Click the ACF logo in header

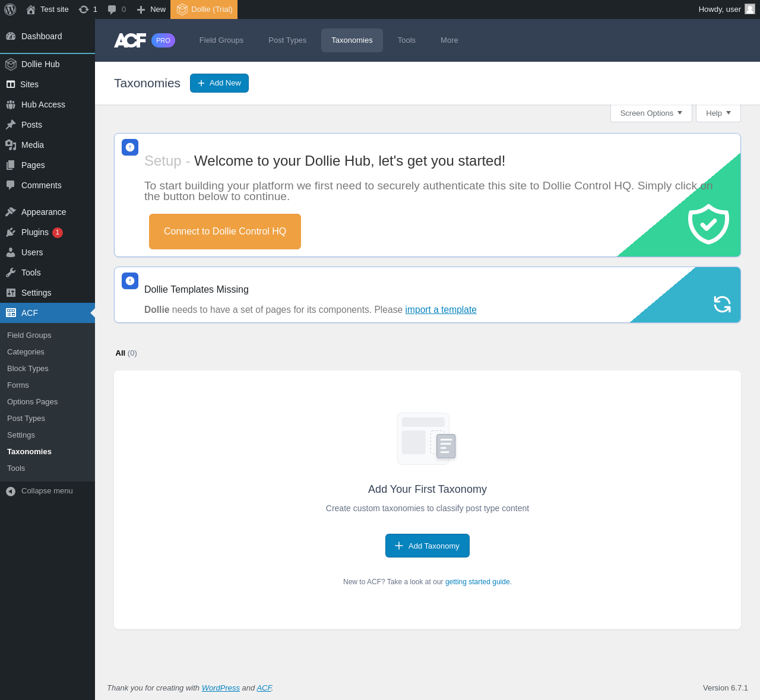coord(130,40)
